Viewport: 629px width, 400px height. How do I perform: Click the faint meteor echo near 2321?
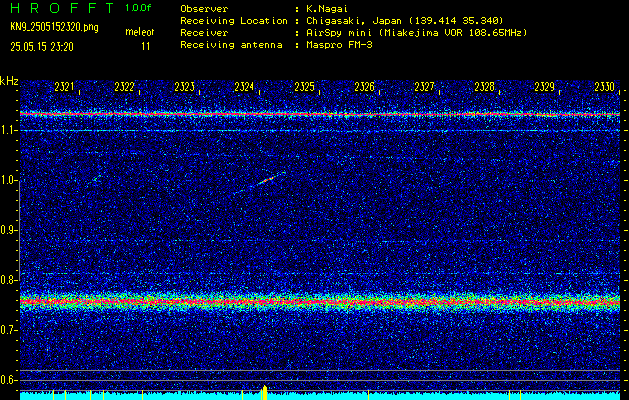click(x=97, y=178)
